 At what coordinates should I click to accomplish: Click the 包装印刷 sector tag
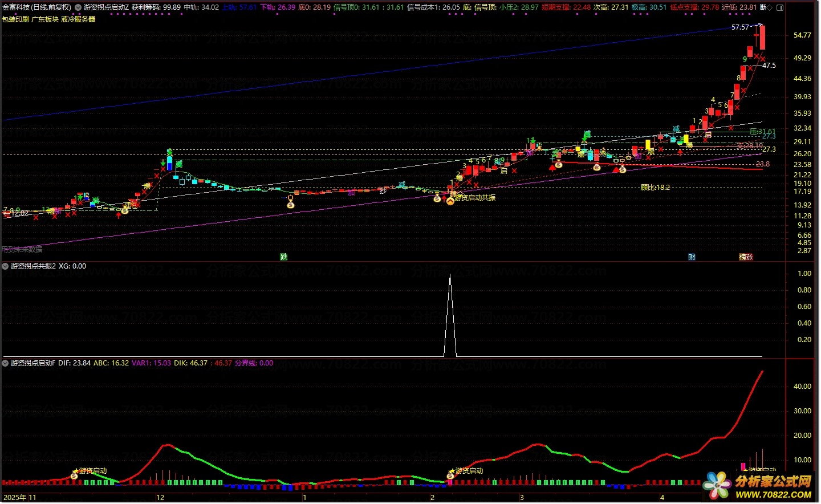click(15, 19)
